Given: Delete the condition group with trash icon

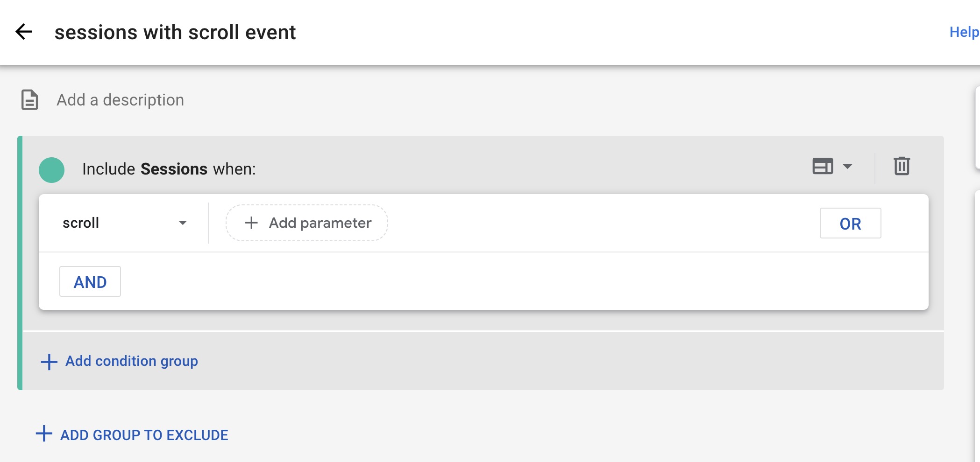Looking at the screenshot, I should point(902,166).
